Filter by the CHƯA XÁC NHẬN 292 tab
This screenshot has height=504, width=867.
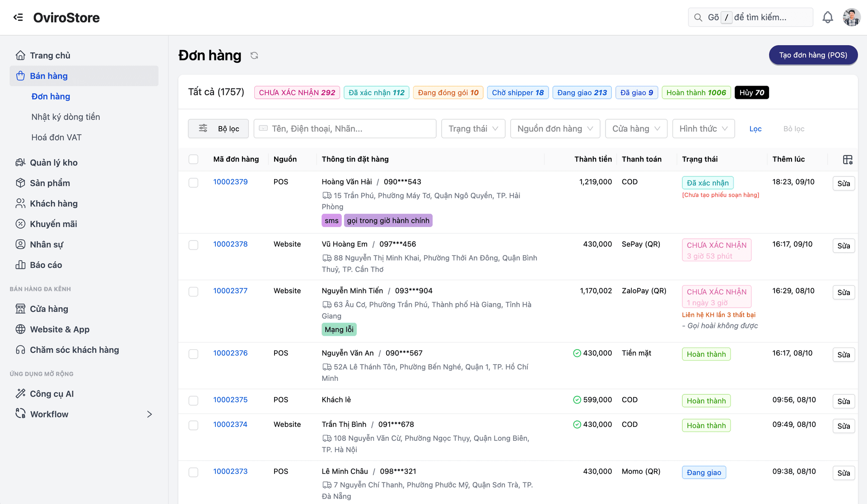pos(297,92)
